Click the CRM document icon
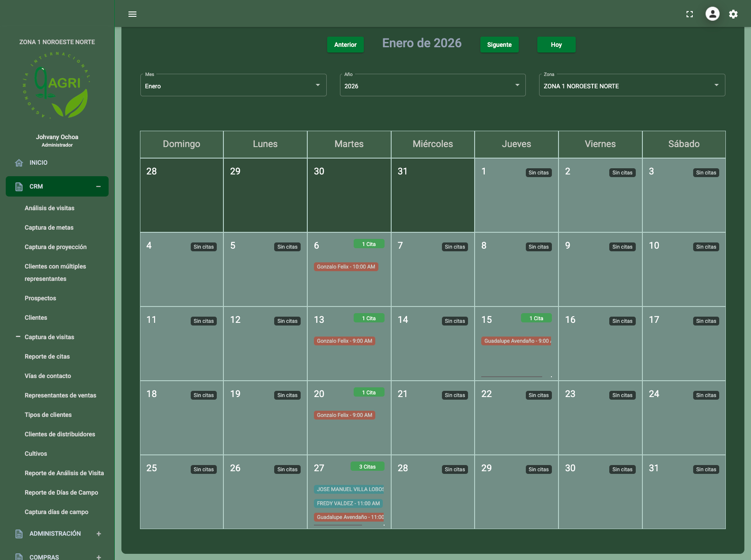The width and height of the screenshot is (751, 560). pos(19,187)
